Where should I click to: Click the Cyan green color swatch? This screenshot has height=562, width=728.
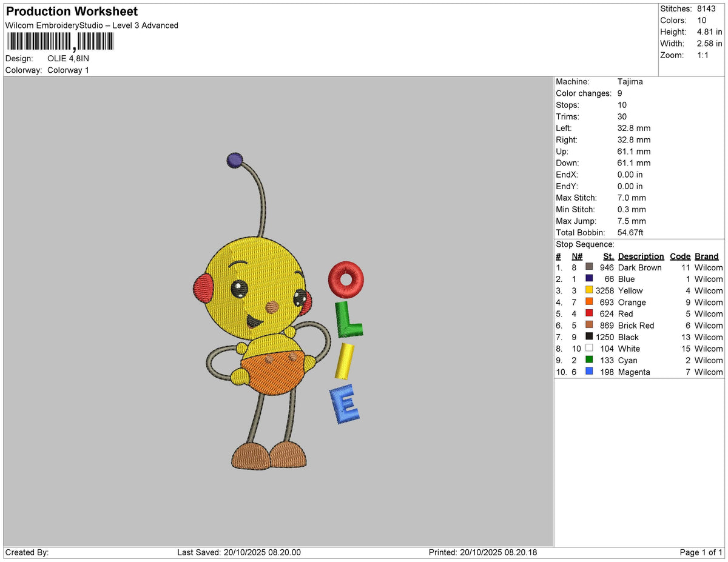pos(589,360)
